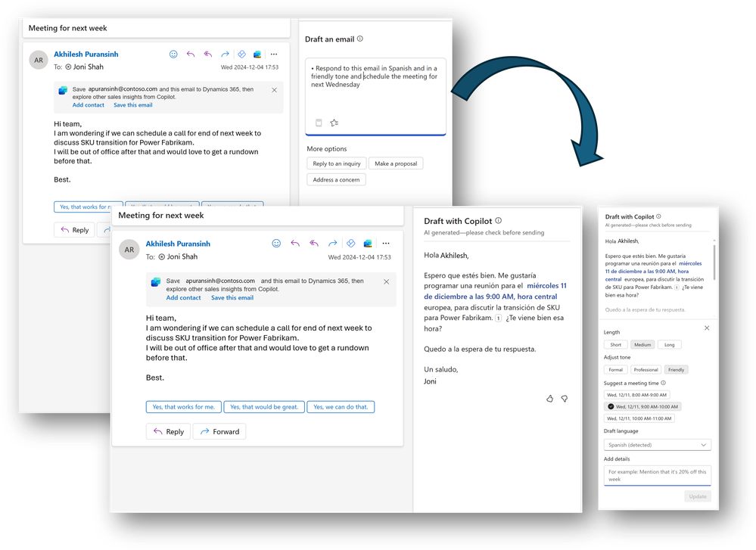Viewport: 756px width, 550px height.
Task: Click Reply button in front email window
Action: tap(168, 431)
